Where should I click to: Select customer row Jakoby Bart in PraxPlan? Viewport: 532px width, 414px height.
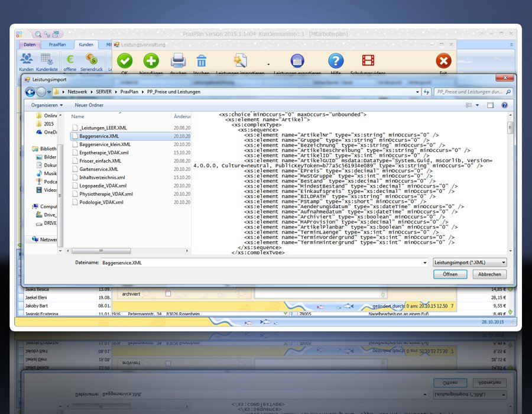tap(36, 306)
